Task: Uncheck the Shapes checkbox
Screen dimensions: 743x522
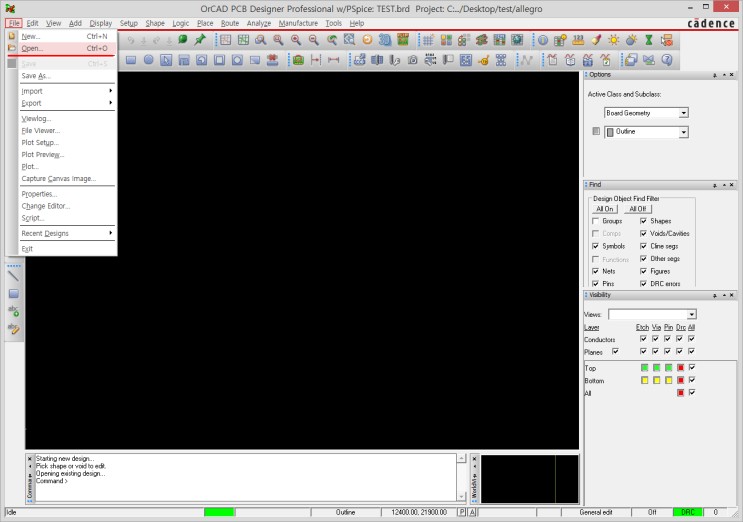Action: tap(643, 221)
